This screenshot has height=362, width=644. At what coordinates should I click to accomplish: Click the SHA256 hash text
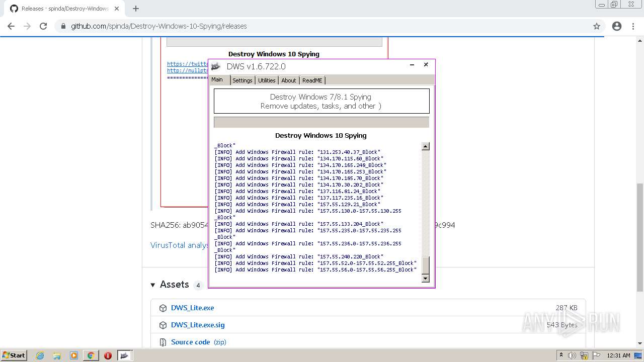[179, 225]
